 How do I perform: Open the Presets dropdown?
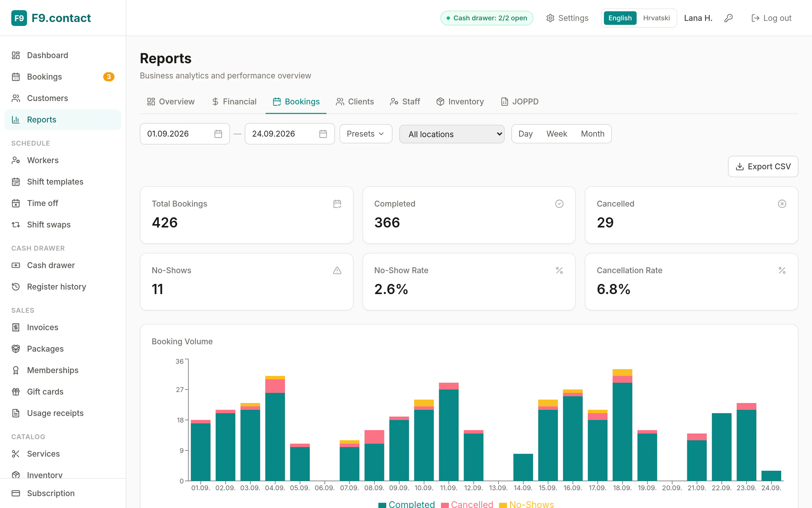366,134
